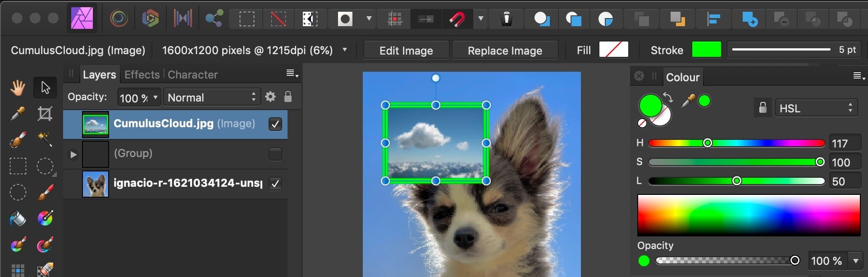This screenshot has height=277, width=868.
Task: Open the Tone Mapping persona
Action: coord(183,18)
